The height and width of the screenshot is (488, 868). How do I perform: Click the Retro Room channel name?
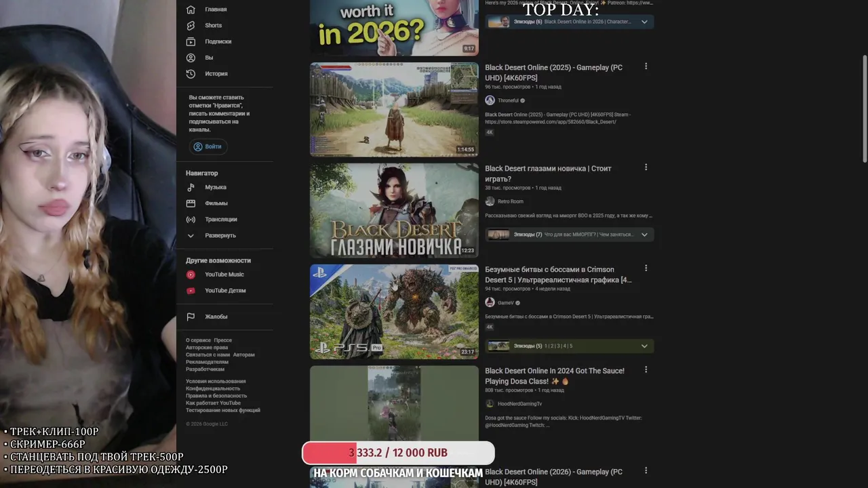[511, 201]
